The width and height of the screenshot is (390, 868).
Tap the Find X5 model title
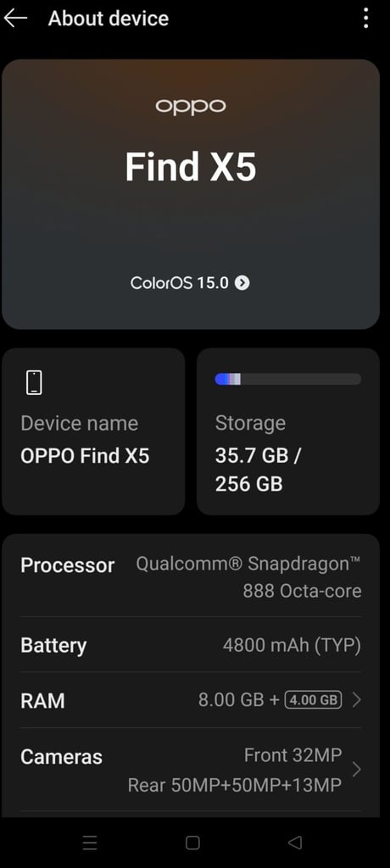191,167
